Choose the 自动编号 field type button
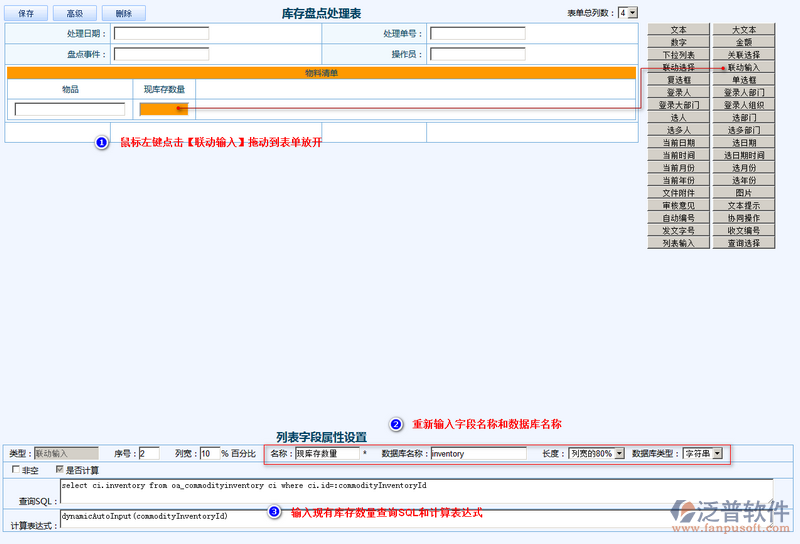 [x=678, y=218]
